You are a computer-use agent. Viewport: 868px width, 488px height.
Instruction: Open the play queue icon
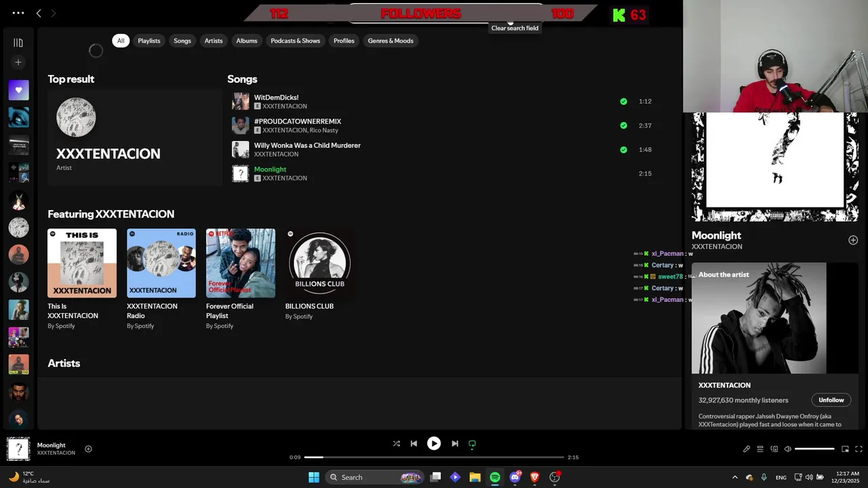pyautogui.click(x=760, y=449)
